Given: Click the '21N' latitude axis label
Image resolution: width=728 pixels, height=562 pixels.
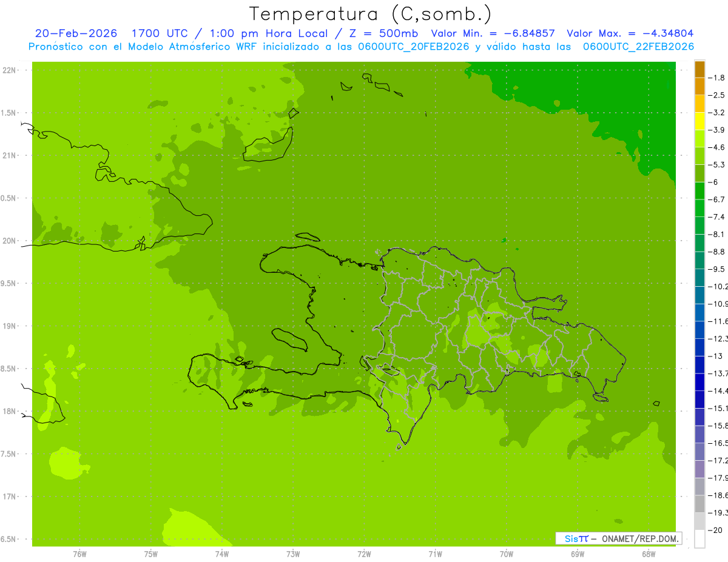Looking at the screenshot, I should 10,155.
